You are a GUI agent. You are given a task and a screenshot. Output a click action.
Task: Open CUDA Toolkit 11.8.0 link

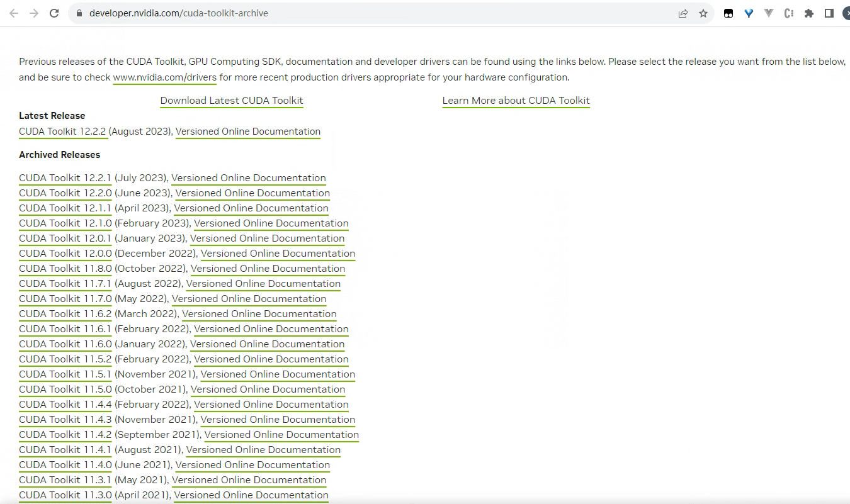click(x=65, y=269)
